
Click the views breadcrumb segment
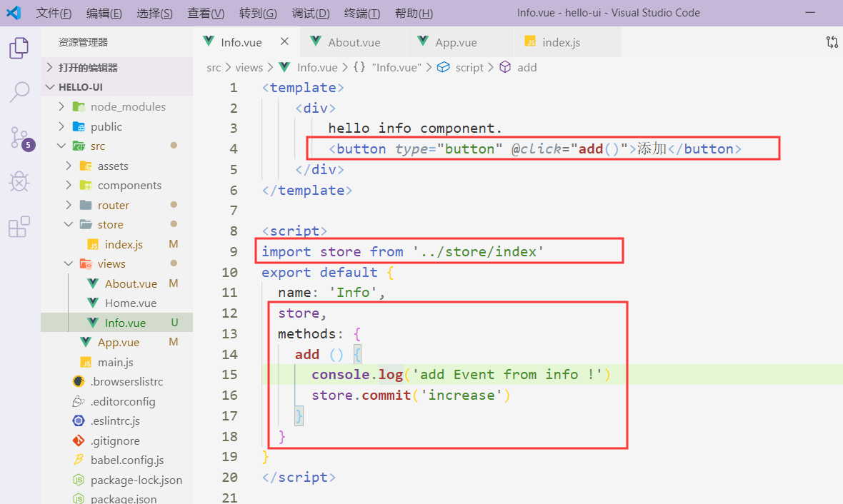point(249,67)
